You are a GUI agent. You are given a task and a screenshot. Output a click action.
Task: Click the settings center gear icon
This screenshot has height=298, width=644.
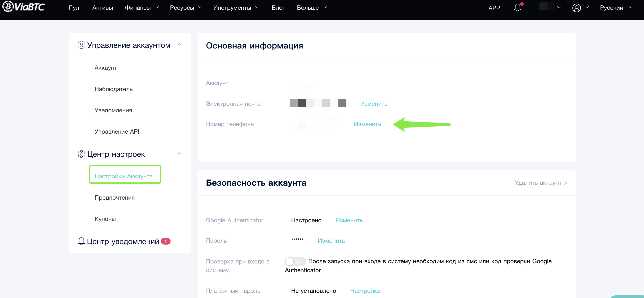pyautogui.click(x=81, y=154)
